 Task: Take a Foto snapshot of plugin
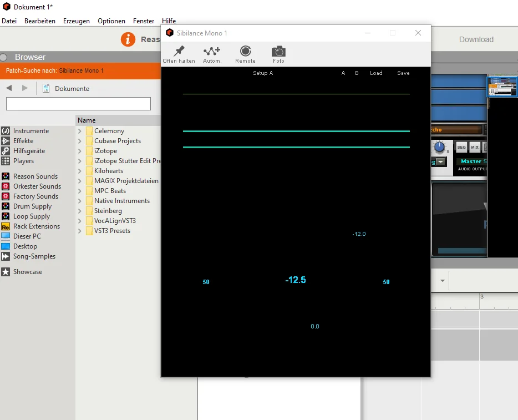click(278, 54)
